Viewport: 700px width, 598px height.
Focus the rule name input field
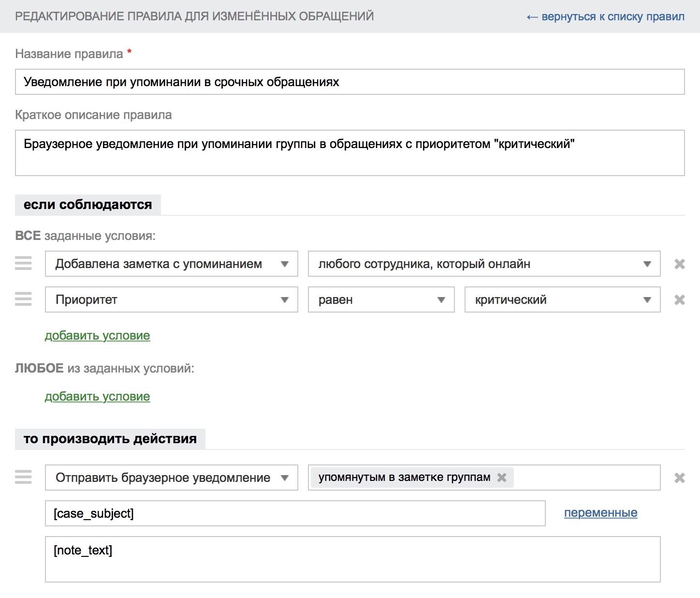pyautogui.click(x=350, y=82)
